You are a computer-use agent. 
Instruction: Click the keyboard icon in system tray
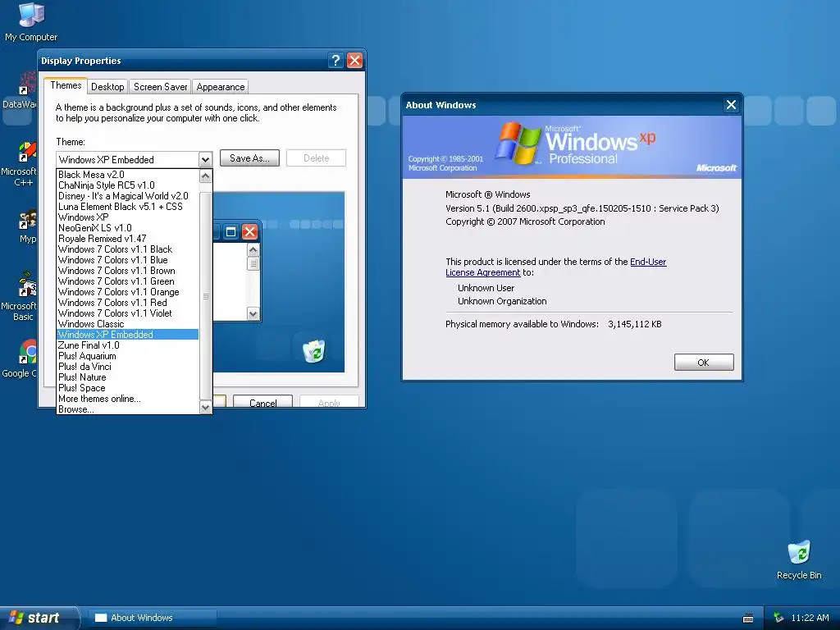pos(748,619)
